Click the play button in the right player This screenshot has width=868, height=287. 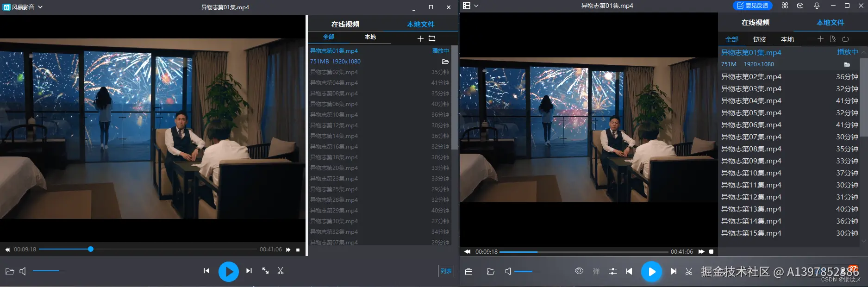pyautogui.click(x=651, y=272)
